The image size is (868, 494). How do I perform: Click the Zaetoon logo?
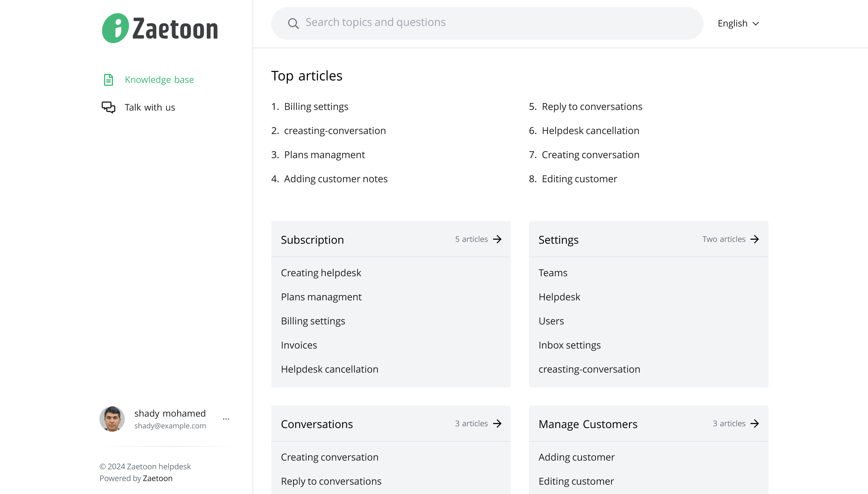(x=159, y=29)
